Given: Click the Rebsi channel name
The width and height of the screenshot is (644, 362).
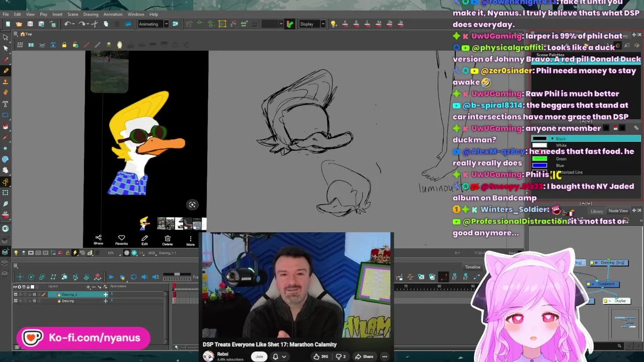Looking at the screenshot, I should point(223,354).
